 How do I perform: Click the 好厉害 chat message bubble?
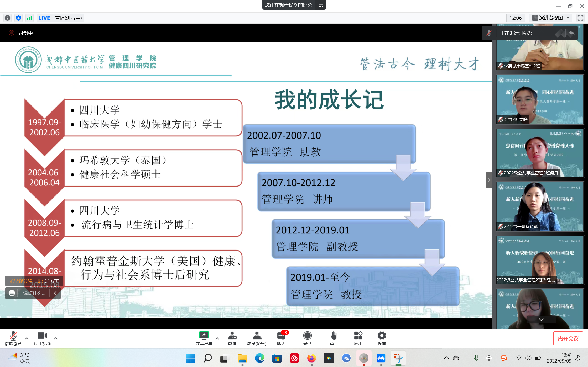click(34, 281)
